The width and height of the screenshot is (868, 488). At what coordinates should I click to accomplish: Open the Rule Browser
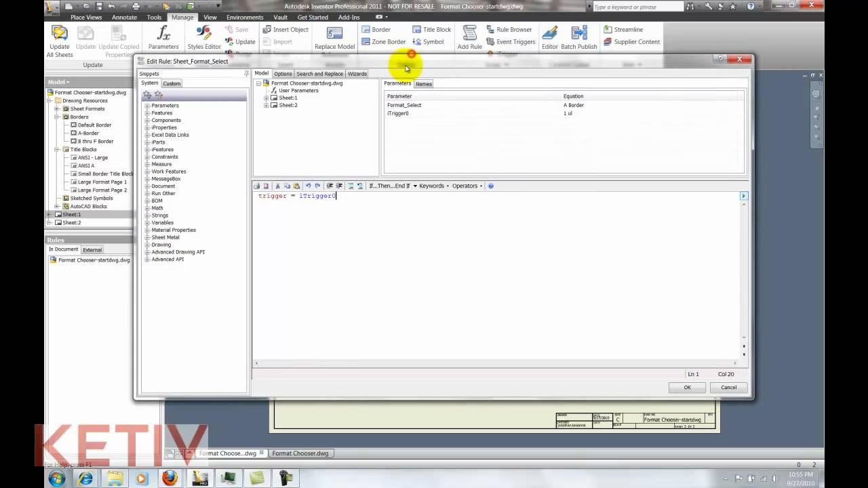point(509,30)
